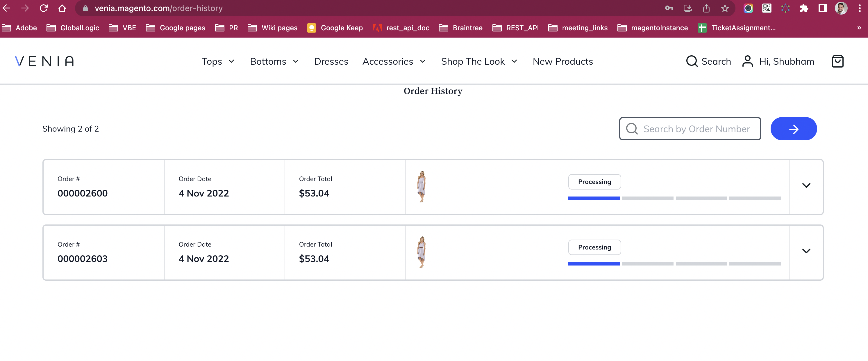Image resolution: width=868 pixels, height=361 pixels.
Task: Open the New Products menu item
Action: pyautogui.click(x=562, y=61)
